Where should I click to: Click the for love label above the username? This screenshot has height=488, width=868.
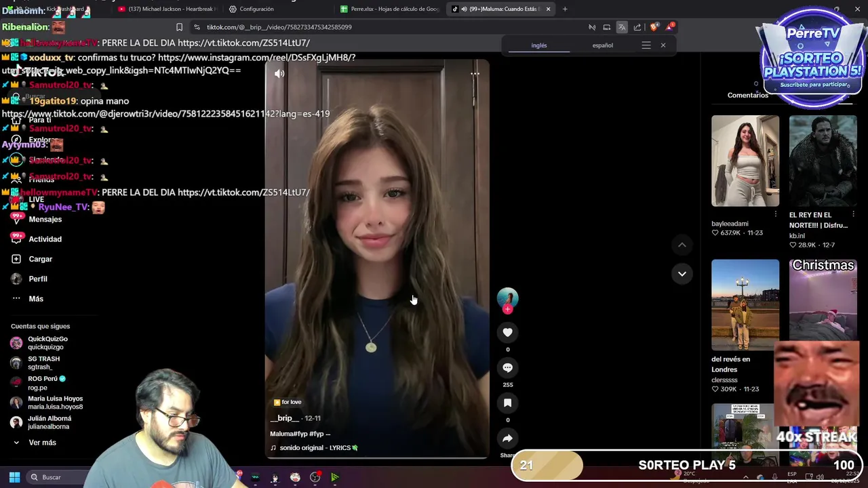(x=288, y=402)
